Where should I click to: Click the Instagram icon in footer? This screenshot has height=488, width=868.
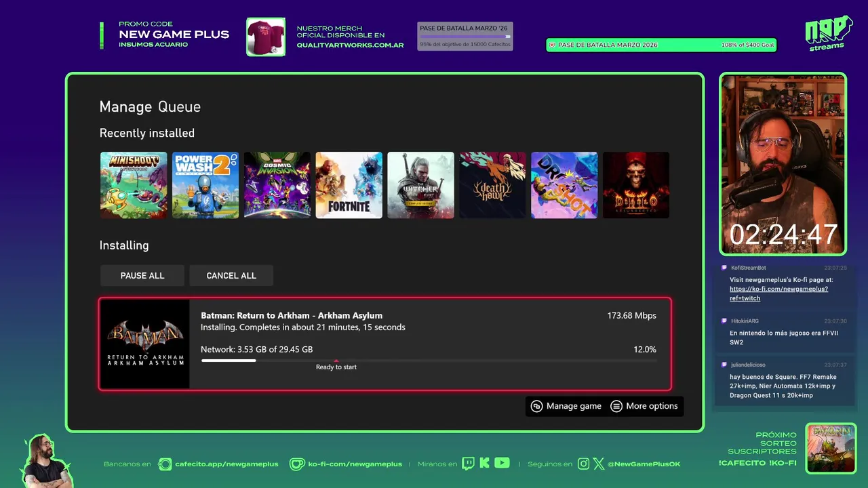[583, 464]
